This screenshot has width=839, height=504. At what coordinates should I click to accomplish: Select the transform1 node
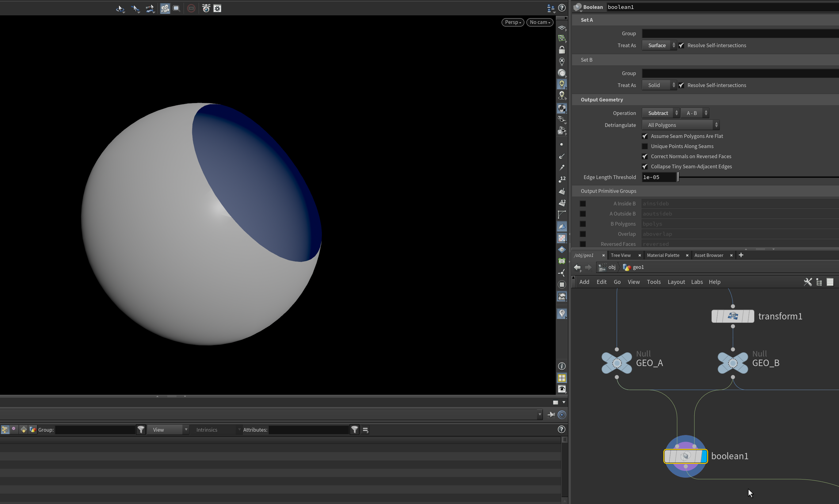[x=733, y=316]
